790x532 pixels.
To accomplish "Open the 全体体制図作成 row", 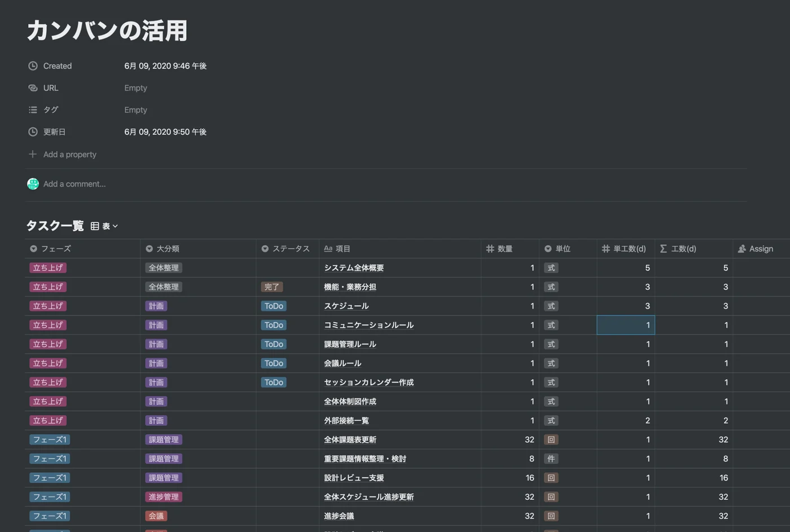I will pyautogui.click(x=350, y=402).
